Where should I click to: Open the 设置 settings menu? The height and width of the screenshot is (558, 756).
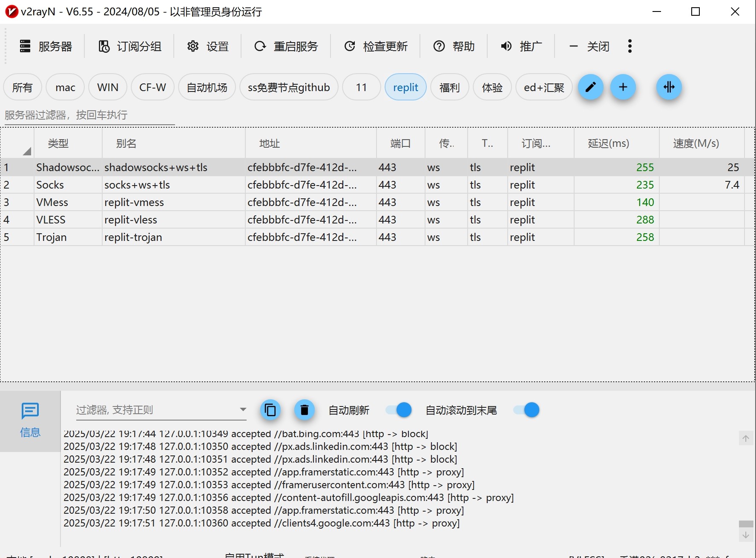pyautogui.click(x=208, y=46)
